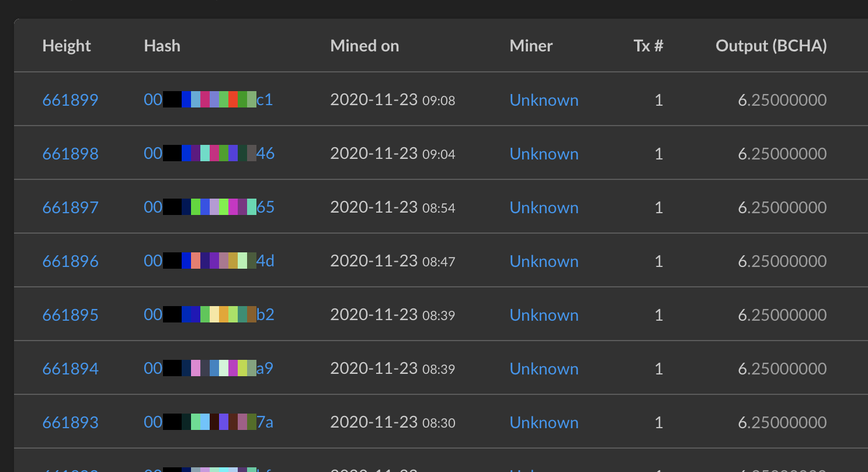
Task: Open Unknown miner for block 661899
Action: (544, 100)
